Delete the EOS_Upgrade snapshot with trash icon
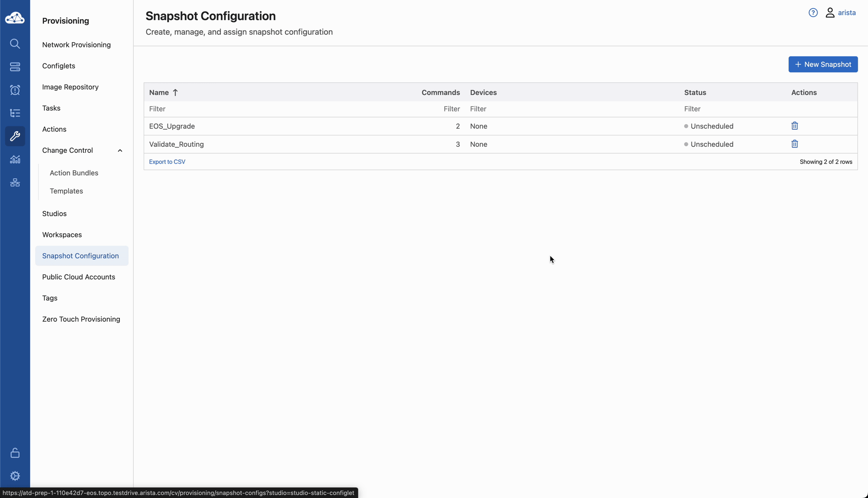 coord(794,126)
